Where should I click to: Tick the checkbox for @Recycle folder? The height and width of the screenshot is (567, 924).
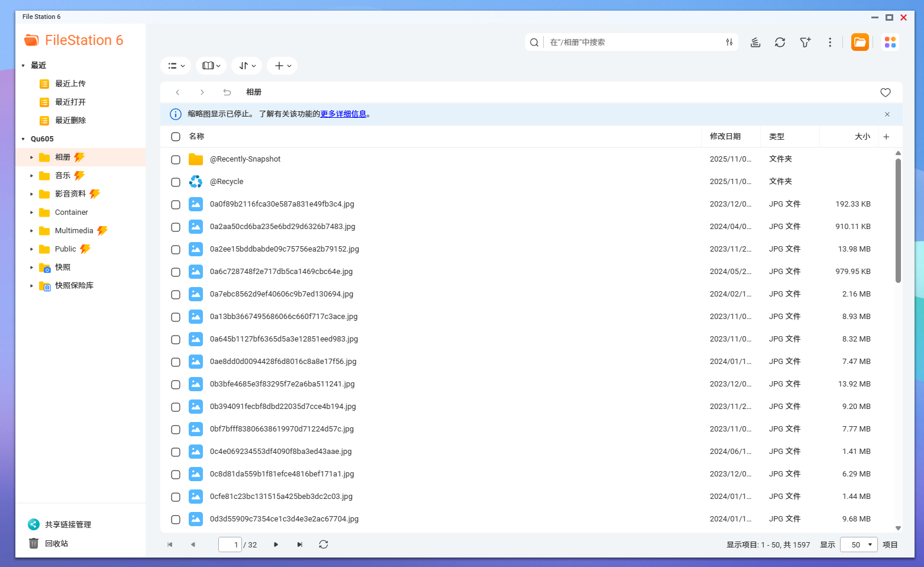tap(176, 182)
